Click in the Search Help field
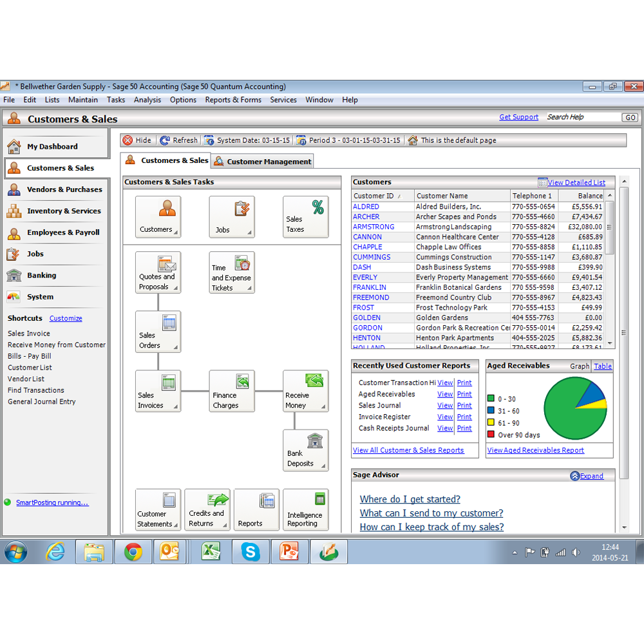Screen dimensions: 644x644 [583, 117]
